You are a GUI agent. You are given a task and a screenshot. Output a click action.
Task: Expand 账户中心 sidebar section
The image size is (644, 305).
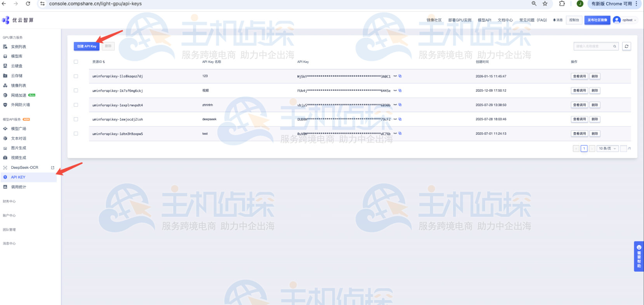tap(9, 215)
